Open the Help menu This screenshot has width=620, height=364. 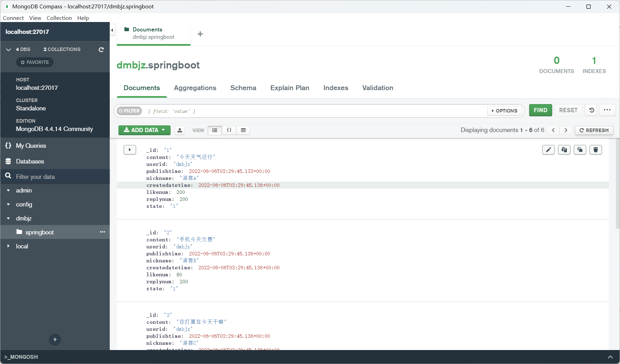pyautogui.click(x=83, y=18)
